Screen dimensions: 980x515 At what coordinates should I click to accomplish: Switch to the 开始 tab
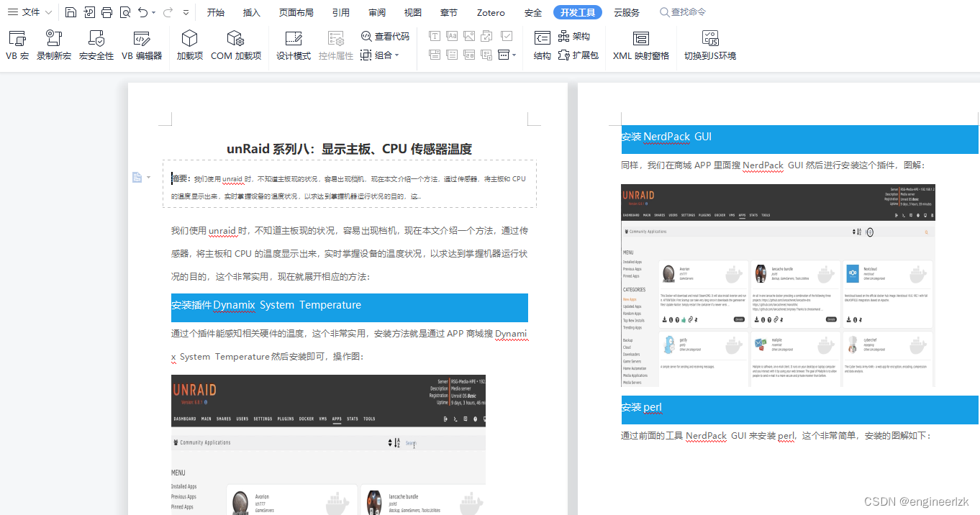pos(216,12)
